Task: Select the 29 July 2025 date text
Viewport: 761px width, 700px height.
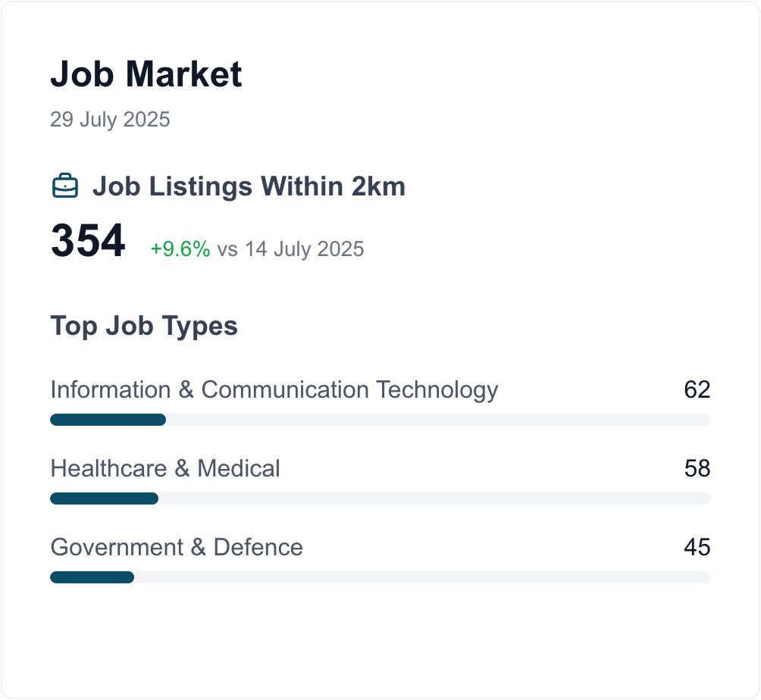Action: [x=110, y=120]
